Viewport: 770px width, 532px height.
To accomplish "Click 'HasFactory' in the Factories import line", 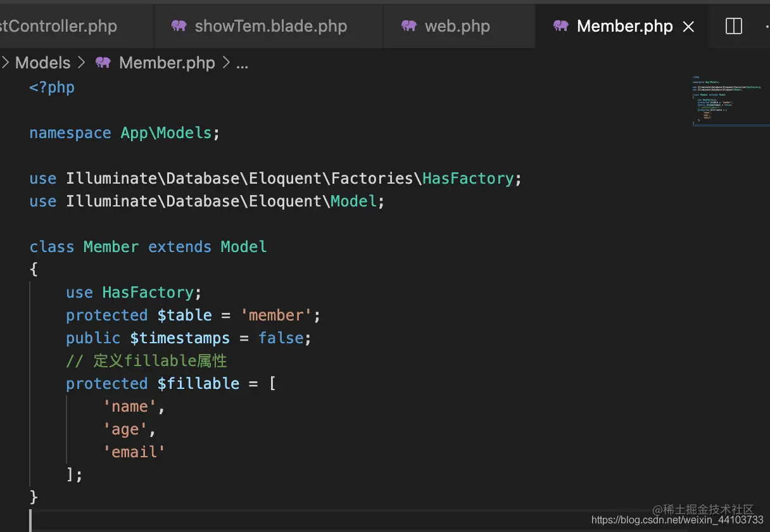I will tap(468, 179).
